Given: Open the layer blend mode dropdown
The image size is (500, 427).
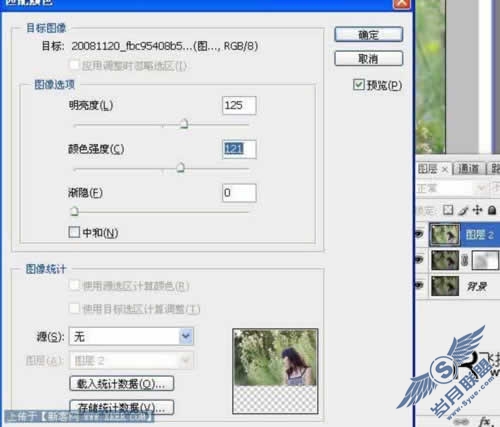Looking at the screenshot, I should pos(452,188).
